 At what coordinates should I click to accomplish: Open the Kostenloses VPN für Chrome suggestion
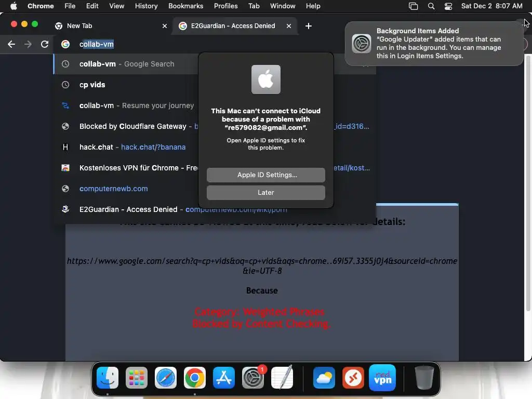point(126,168)
